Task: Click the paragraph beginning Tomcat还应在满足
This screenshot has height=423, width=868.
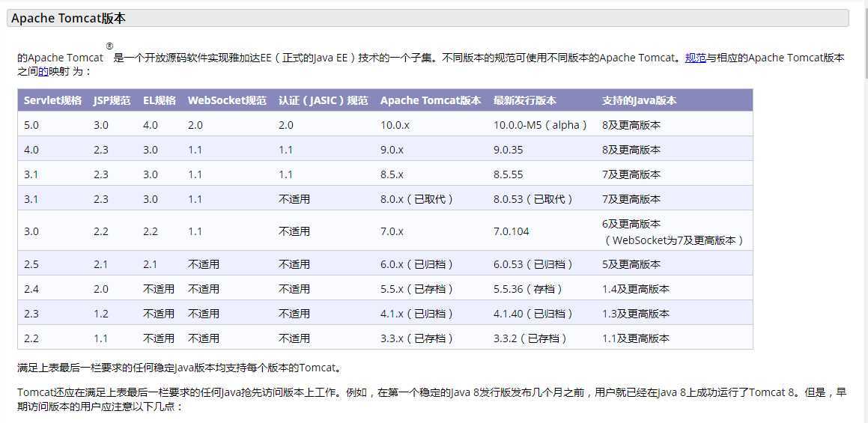Action: (x=432, y=400)
